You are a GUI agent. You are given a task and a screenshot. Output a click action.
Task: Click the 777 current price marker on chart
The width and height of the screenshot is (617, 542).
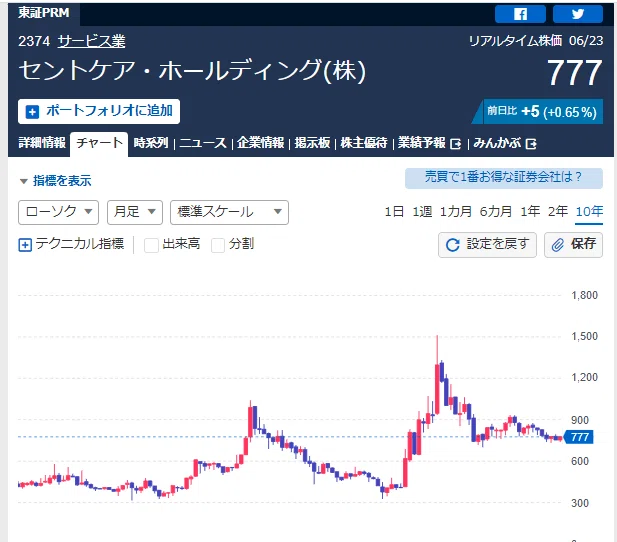click(579, 437)
